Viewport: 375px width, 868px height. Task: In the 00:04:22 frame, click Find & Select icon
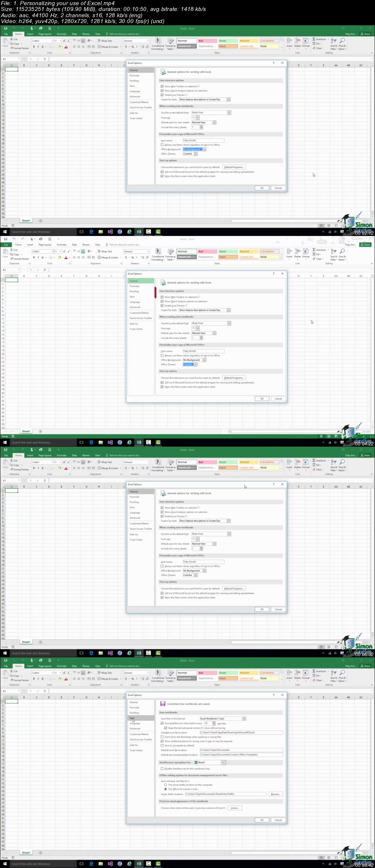[342, 251]
